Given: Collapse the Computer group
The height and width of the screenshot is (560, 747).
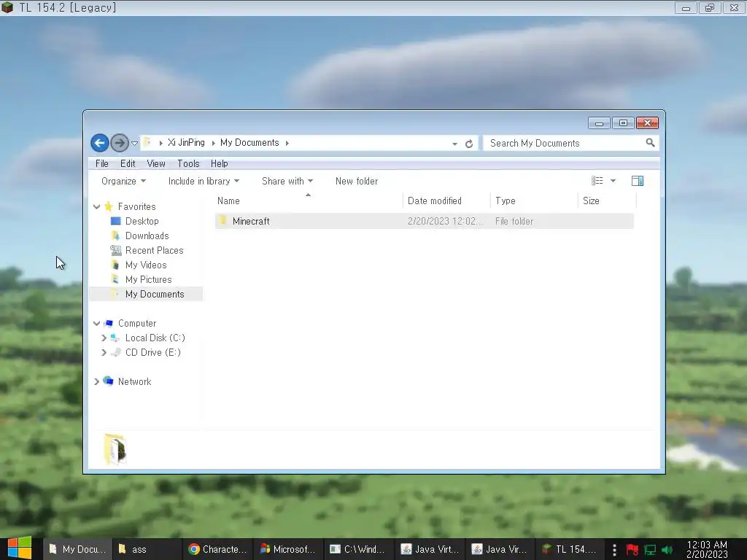Looking at the screenshot, I should [x=97, y=323].
